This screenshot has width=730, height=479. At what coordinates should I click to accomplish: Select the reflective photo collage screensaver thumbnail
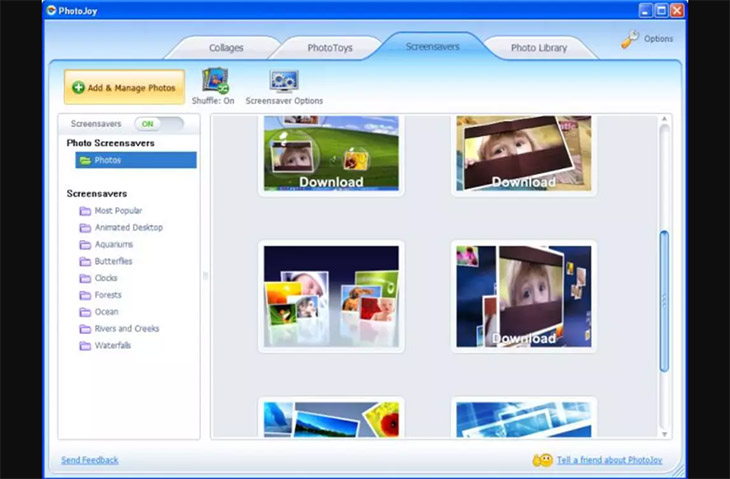pos(331,297)
